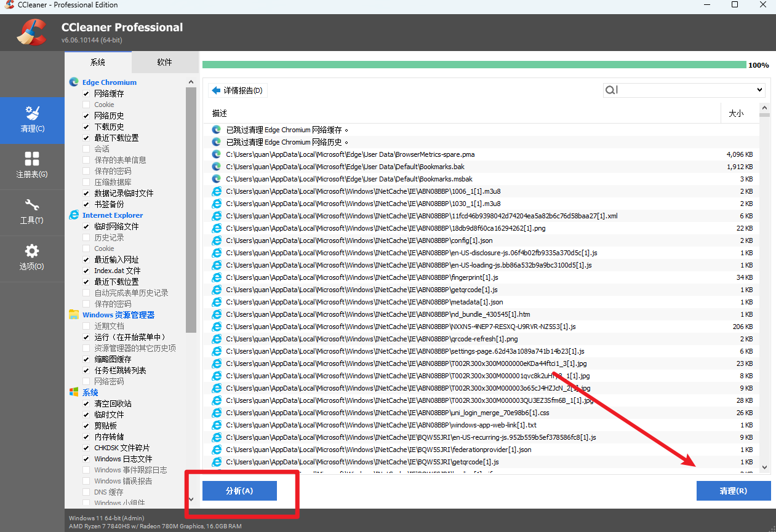Viewport: 776px width, 532px height.
Task: Click the 系统 Windows logo icon
Action: pos(74,392)
